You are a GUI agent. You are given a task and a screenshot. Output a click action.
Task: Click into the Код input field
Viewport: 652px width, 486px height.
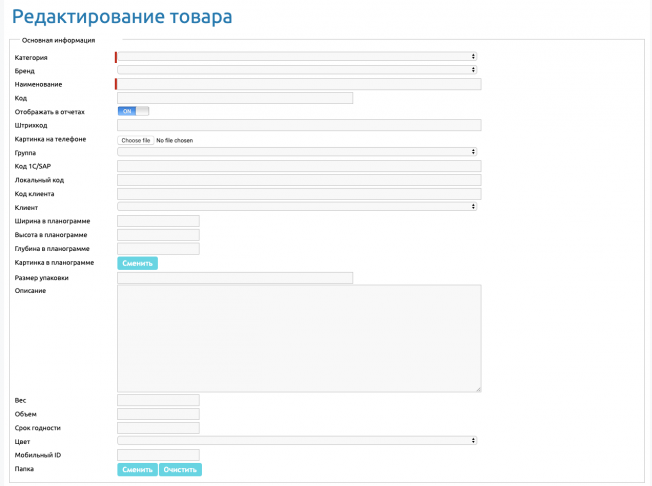[x=235, y=98]
